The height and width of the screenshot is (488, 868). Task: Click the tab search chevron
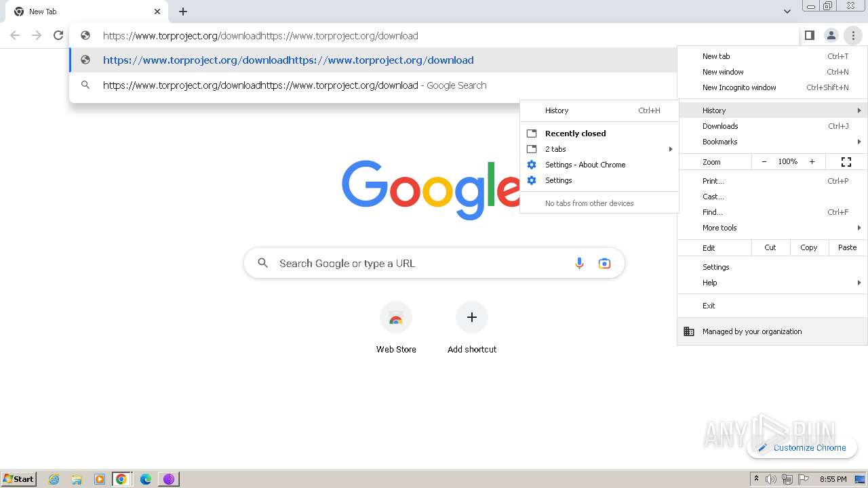click(787, 12)
